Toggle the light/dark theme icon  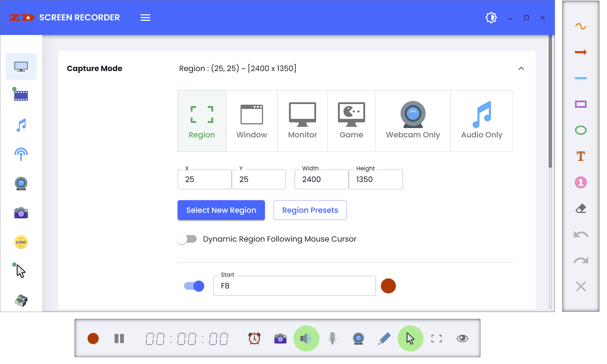coord(491,18)
